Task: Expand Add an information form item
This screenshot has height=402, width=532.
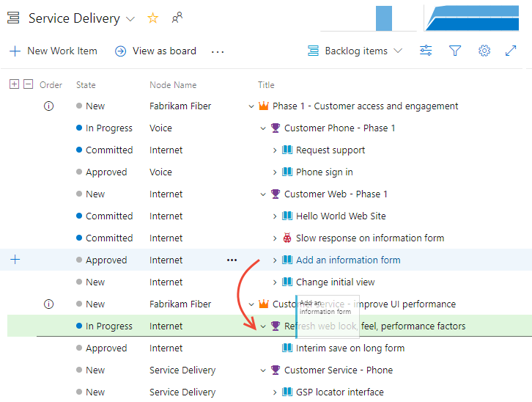Action: (x=275, y=260)
